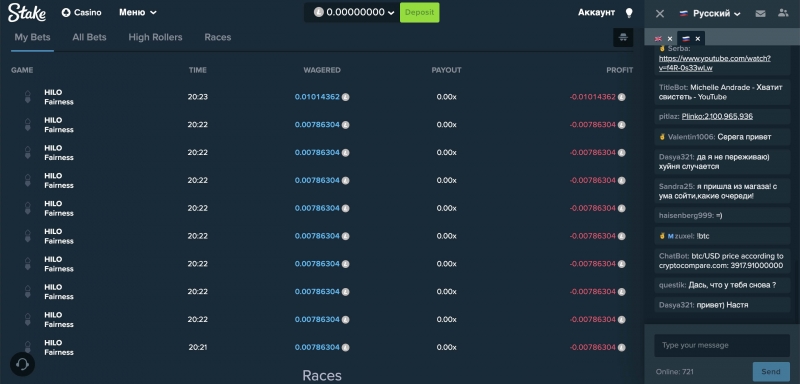Click username zuxel in chat
The width and height of the screenshot is (800, 384).
click(684, 236)
